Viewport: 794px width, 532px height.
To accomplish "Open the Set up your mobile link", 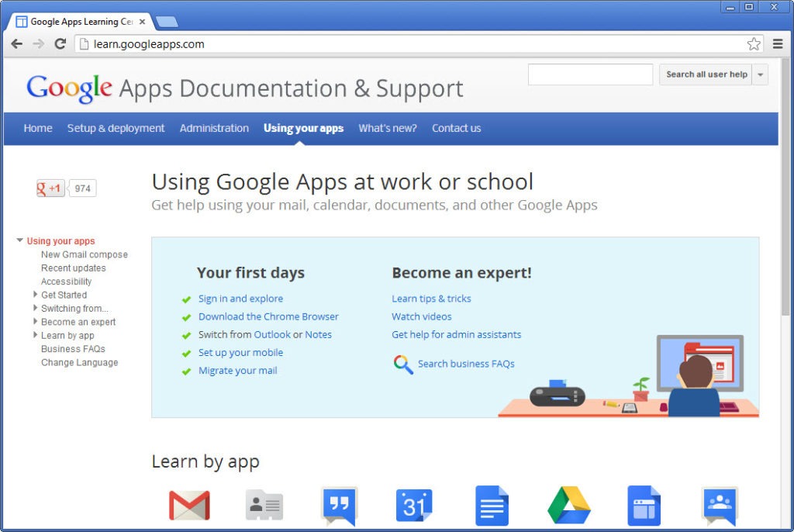I will (240, 353).
